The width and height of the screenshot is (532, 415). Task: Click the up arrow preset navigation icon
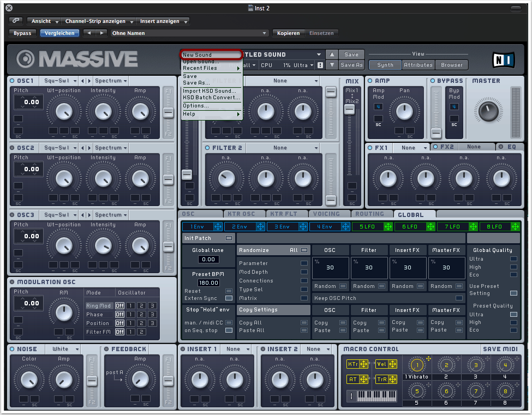point(332,55)
